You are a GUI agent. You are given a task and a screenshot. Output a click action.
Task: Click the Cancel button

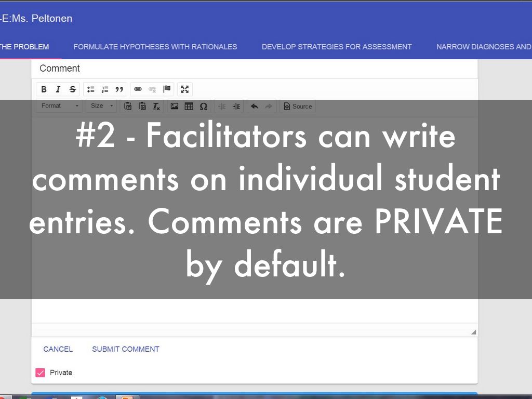pos(58,349)
